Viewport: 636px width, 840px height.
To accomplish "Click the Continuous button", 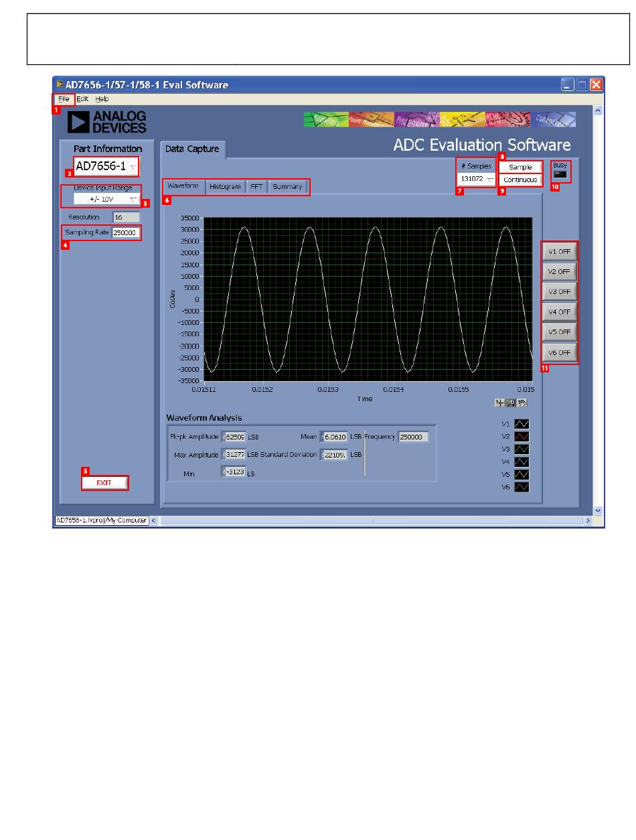I will point(520,180).
